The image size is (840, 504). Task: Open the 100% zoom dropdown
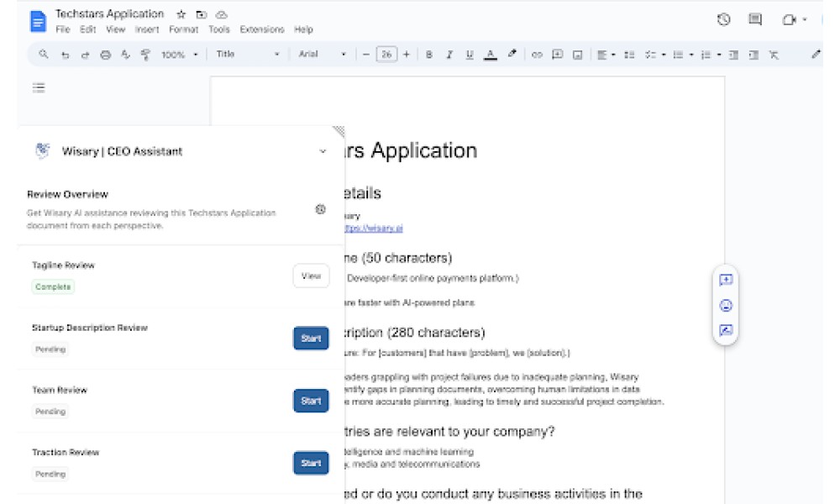tap(180, 55)
